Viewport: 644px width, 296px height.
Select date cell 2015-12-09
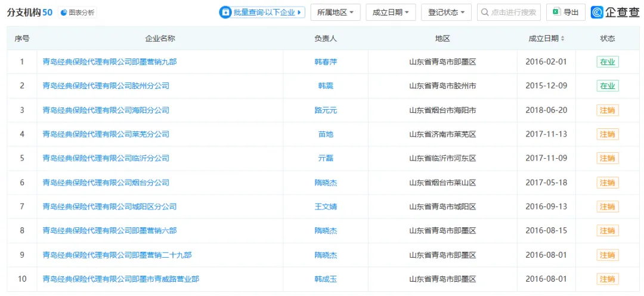546,86
